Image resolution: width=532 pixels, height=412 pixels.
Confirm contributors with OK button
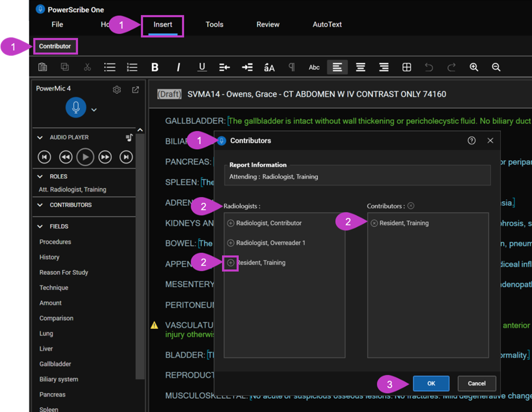(x=431, y=383)
